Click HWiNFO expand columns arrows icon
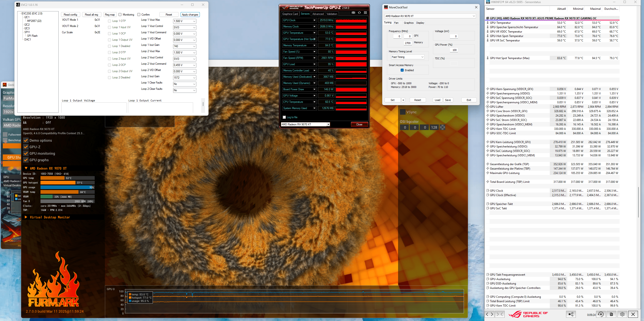 pos(490,314)
